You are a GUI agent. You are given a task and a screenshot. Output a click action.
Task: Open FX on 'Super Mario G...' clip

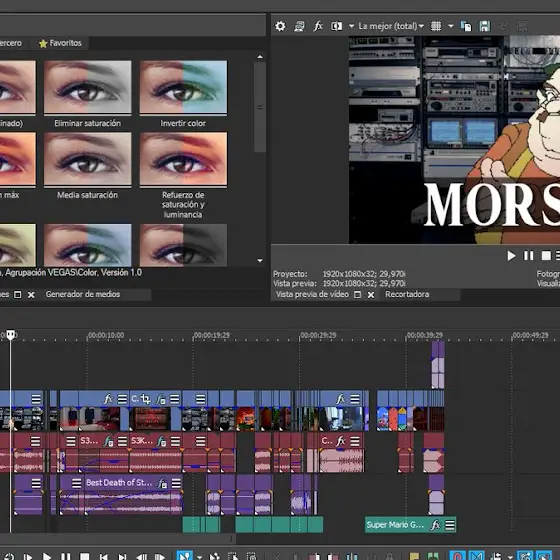tap(435, 525)
